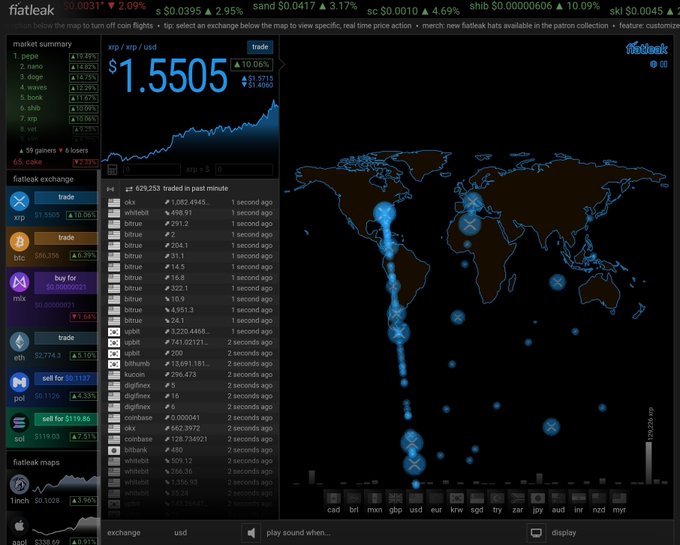Click the whitebit 498.91 trade row
The height and width of the screenshot is (545, 680).
point(190,213)
